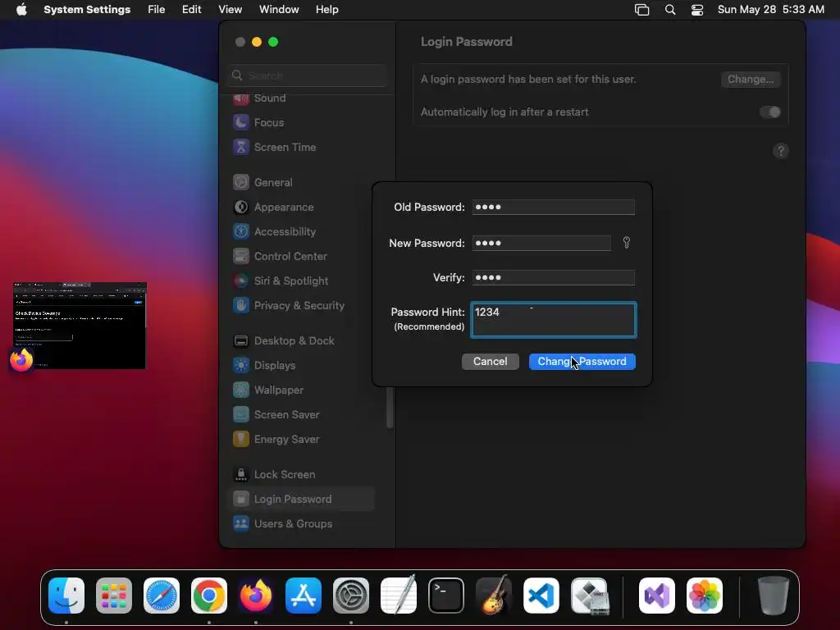Open the Trash in Dock

pos(774,596)
